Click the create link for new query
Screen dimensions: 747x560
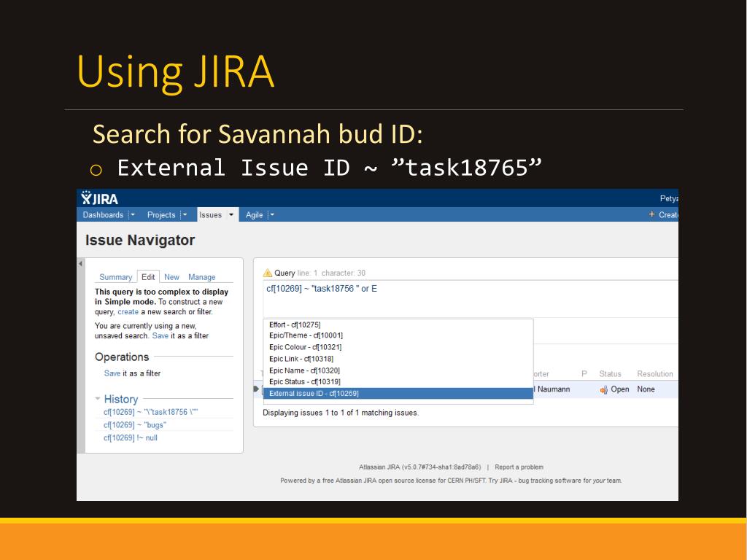pyautogui.click(x=128, y=312)
